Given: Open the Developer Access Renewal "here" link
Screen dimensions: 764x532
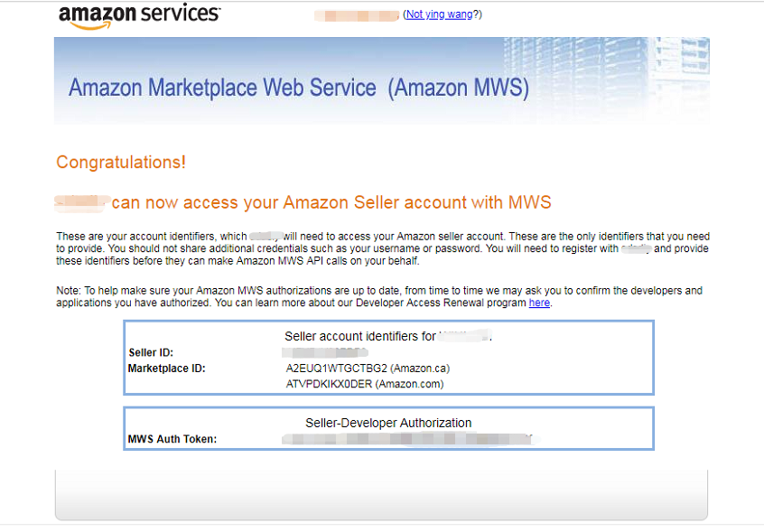Looking at the screenshot, I should (x=539, y=303).
